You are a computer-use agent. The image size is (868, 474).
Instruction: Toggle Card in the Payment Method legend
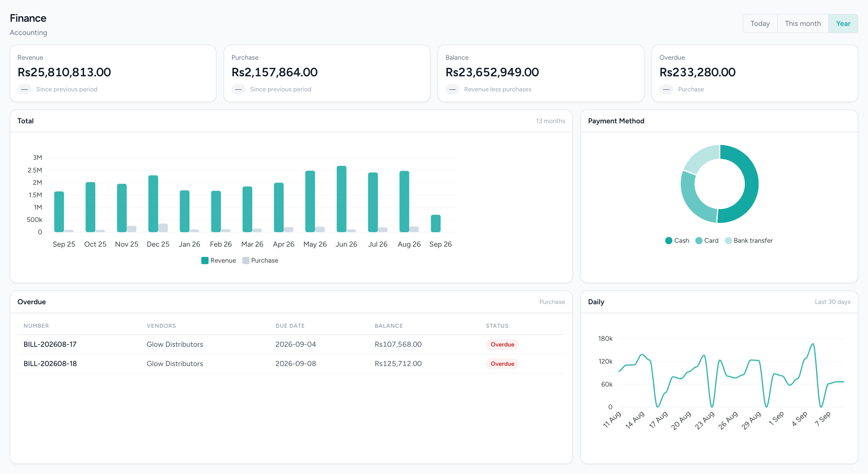coord(707,241)
